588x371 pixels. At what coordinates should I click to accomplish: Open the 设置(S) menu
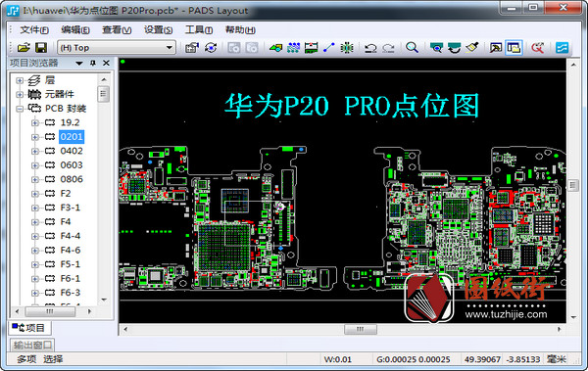point(158,29)
